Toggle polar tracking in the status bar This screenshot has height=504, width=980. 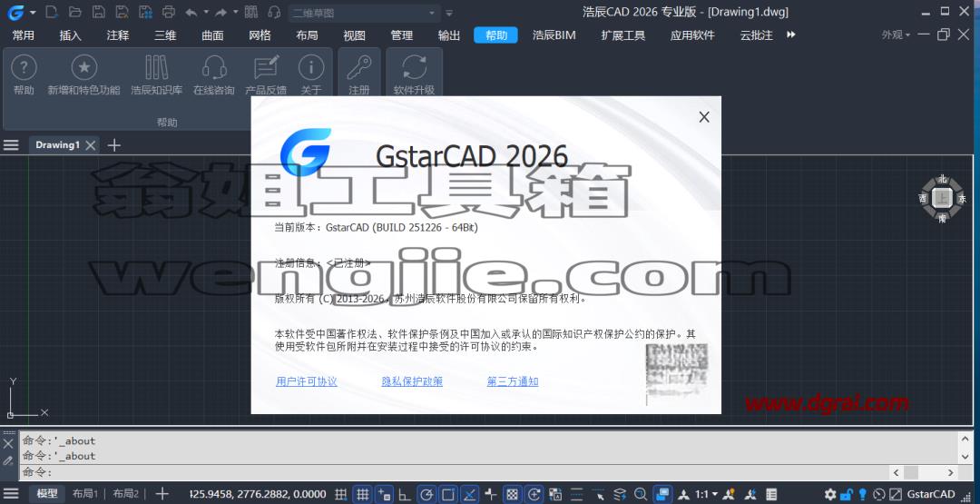tap(426, 494)
